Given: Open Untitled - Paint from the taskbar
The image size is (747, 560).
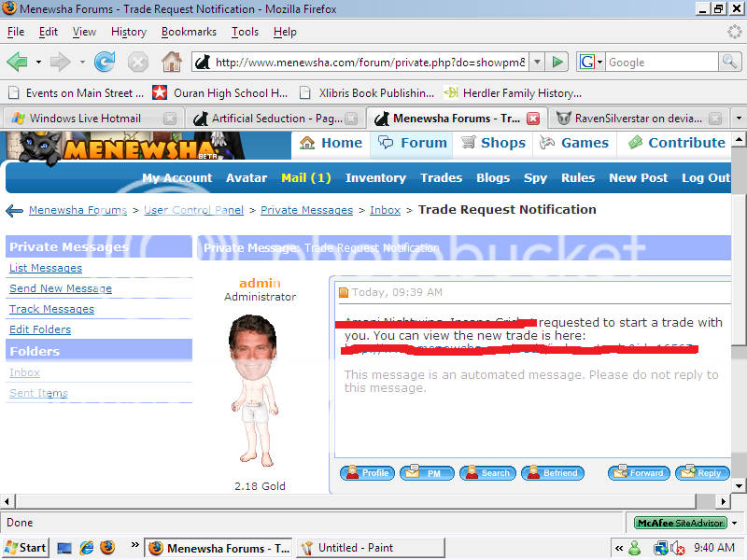Looking at the screenshot, I should coord(359,548).
